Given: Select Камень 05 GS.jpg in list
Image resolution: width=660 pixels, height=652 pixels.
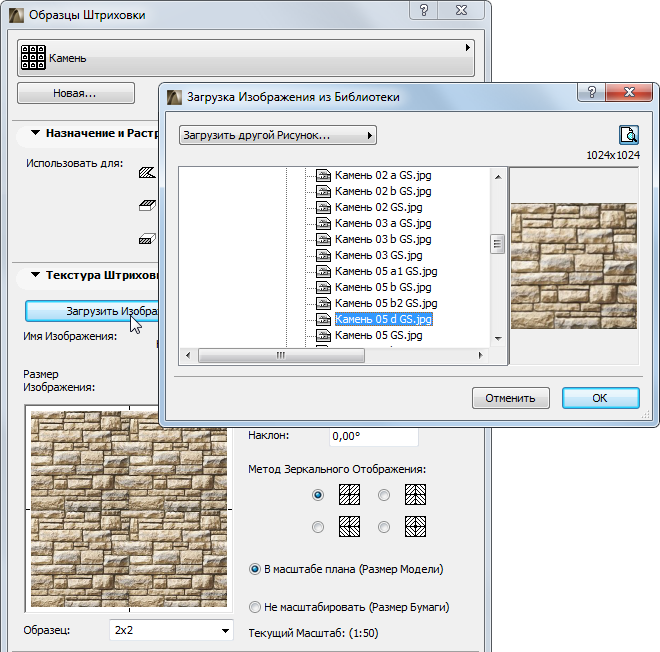Looking at the screenshot, I should (x=378, y=335).
